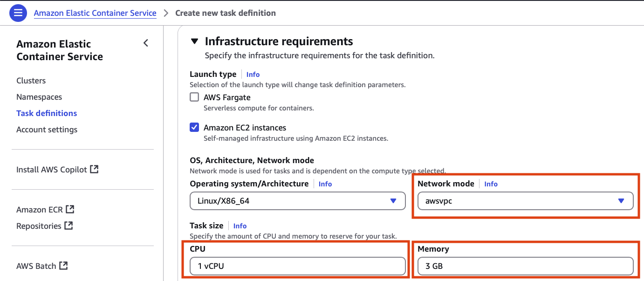Click the Serverless compute for containers description
This screenshot has width=644, height=281.
coord(259,108)
